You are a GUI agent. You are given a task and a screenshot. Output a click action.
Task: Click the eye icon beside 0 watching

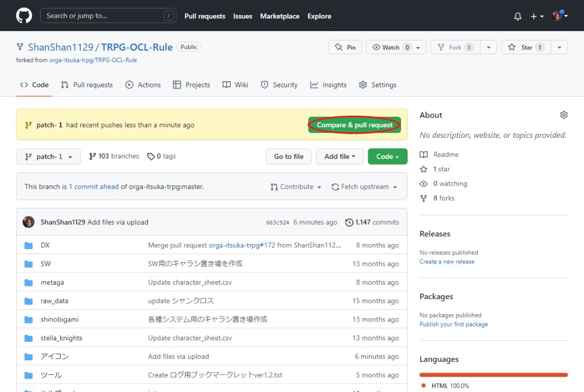pyautogui.click(x=423, y=183)
